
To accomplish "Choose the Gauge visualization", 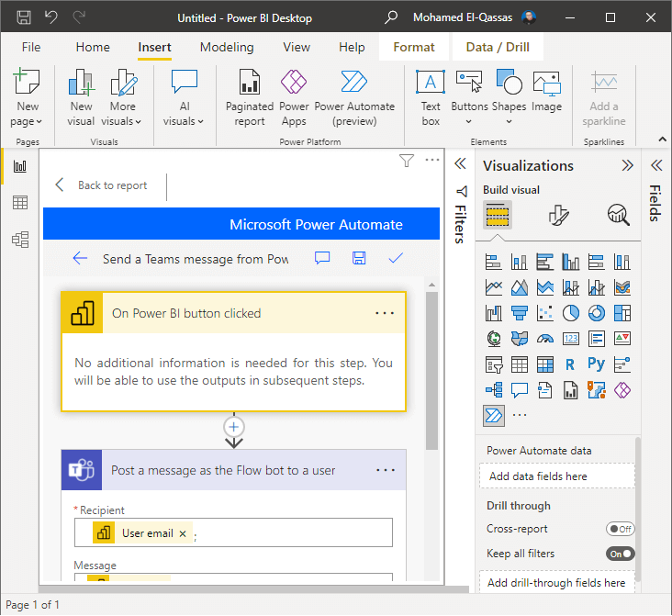I will [x=544, y=339].
